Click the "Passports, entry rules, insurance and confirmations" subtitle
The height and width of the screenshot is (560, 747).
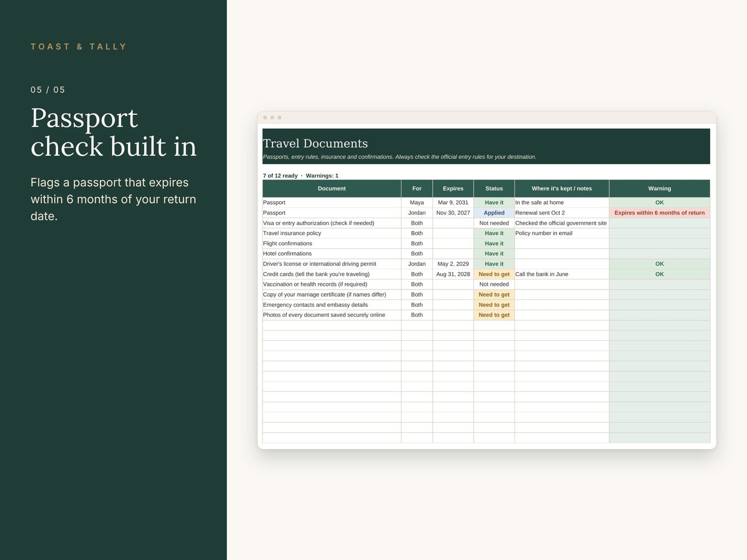pos(400,157)
